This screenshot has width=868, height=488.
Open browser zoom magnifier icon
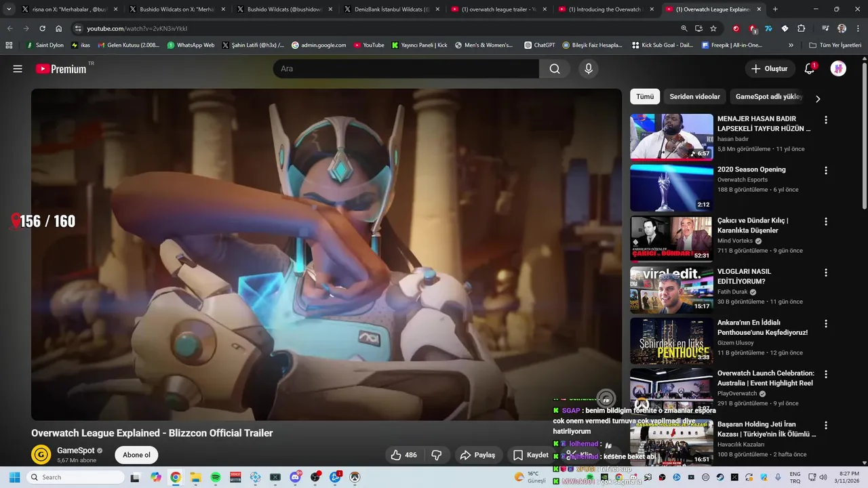(684, 28)
